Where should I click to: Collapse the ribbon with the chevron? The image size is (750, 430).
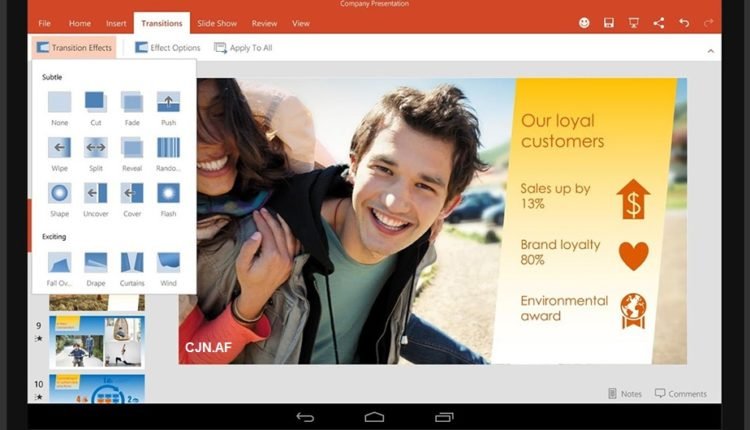[x=710, y=50]
